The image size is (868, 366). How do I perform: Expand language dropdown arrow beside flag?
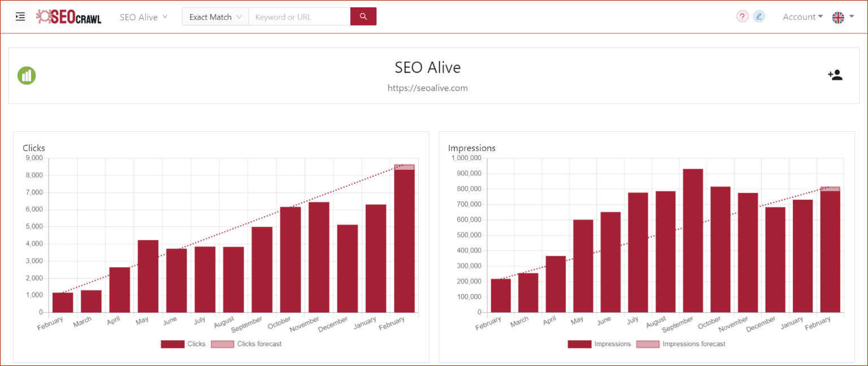(x=851, y=17)
